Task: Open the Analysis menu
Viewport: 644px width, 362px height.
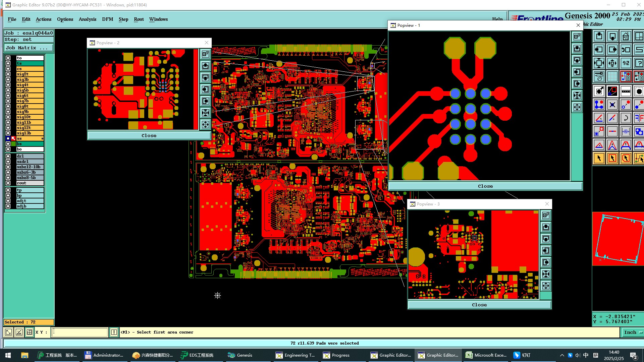Action: click(87, 19)
